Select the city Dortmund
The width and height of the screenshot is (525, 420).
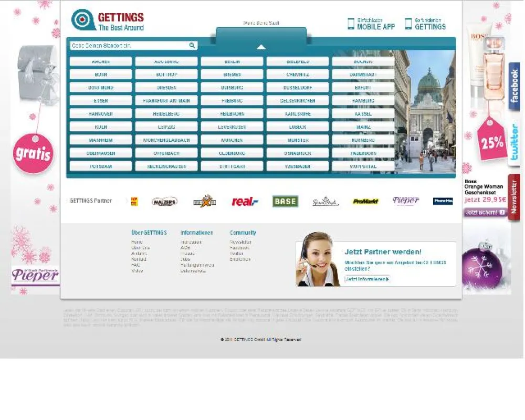101,88
